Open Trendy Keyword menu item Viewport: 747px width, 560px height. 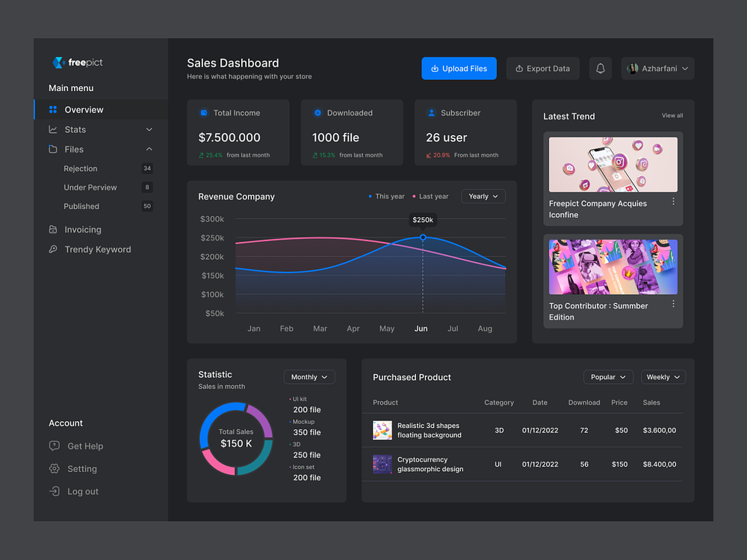point(97,249)
